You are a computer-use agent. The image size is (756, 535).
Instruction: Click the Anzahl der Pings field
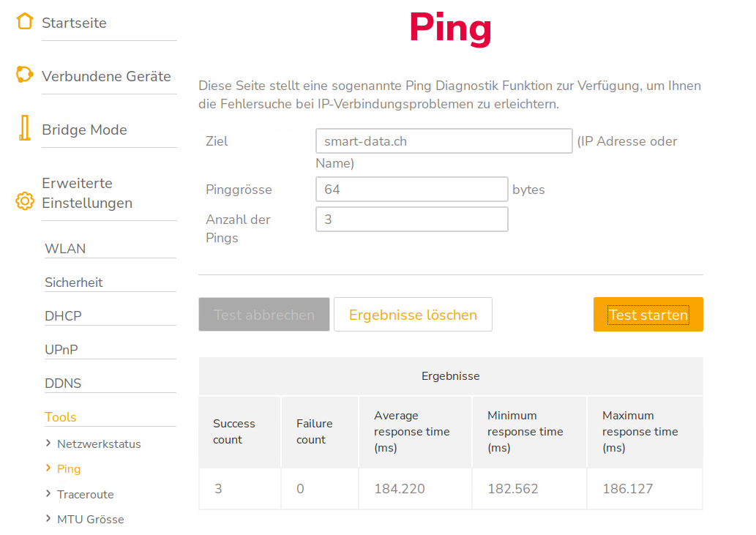tap(411, 220)
